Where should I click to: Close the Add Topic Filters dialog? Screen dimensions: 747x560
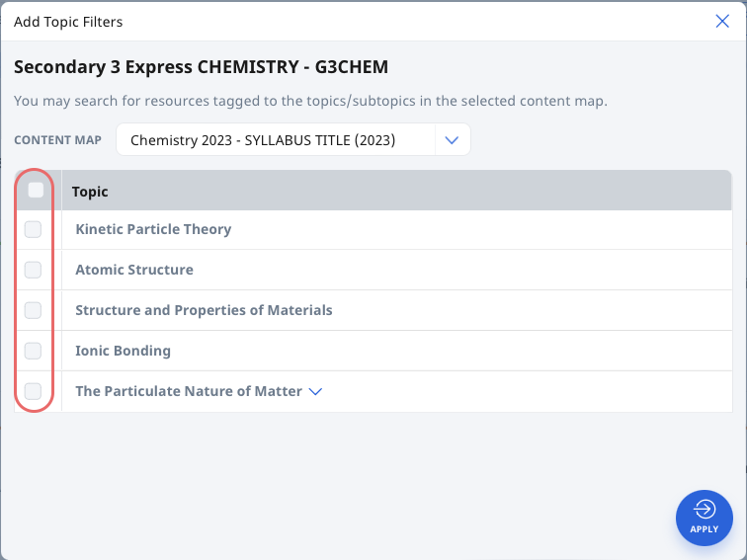coord(722,21)
